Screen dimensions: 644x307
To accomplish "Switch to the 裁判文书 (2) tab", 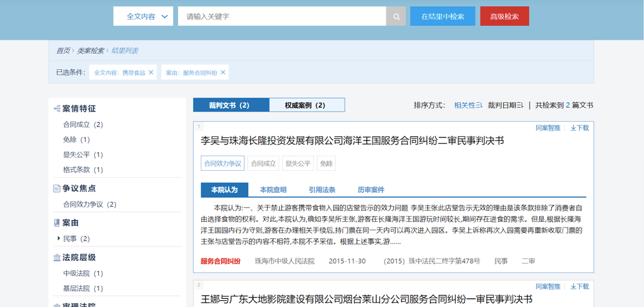I will (231, 105).
